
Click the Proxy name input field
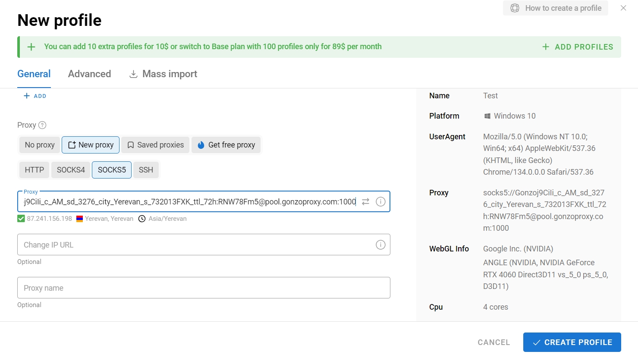(x=204, y=288)
